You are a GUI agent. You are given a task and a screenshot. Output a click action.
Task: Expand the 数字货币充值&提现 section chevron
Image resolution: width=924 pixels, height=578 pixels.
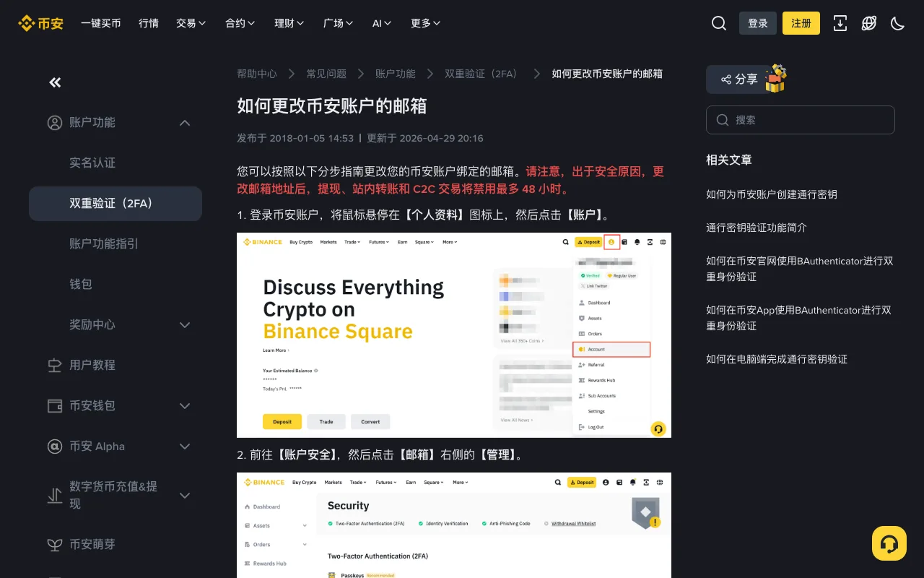pos(185,496)
